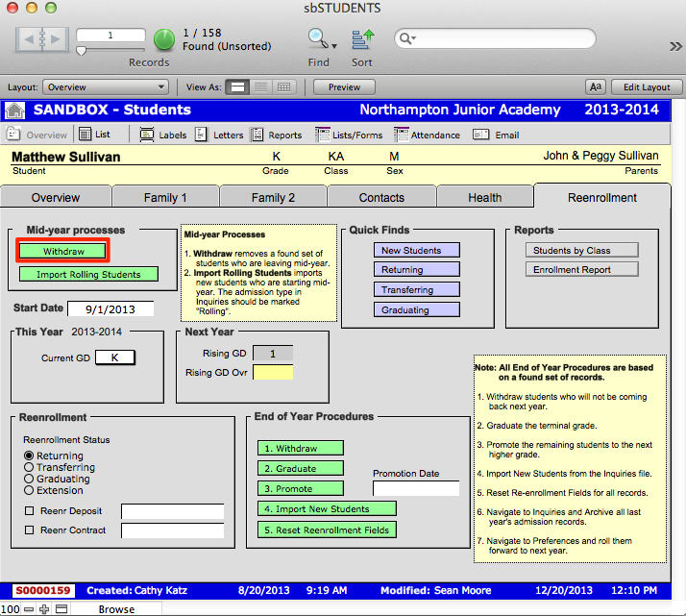
Task: Open the Letters icon in navigation bar
Action: [201, 135]
